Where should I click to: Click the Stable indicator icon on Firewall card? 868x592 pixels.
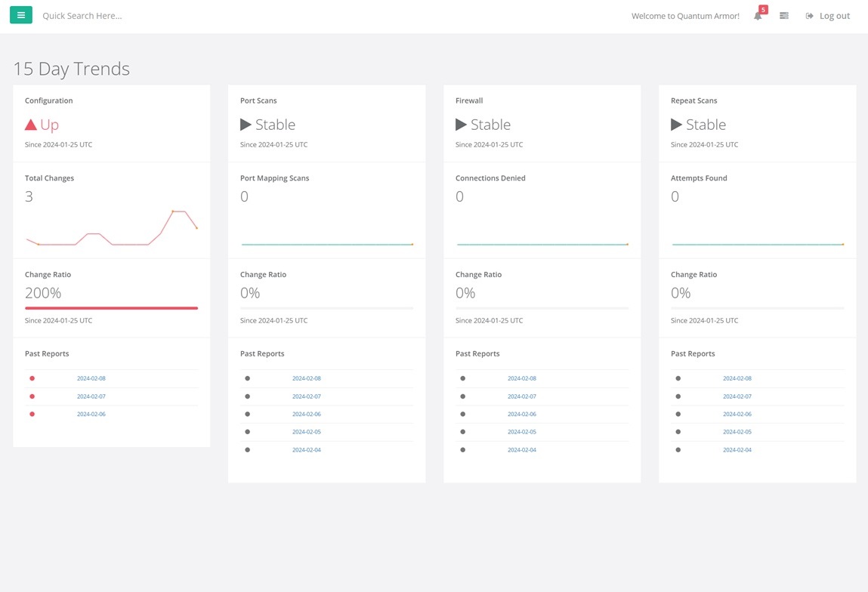tap(461, 125)
